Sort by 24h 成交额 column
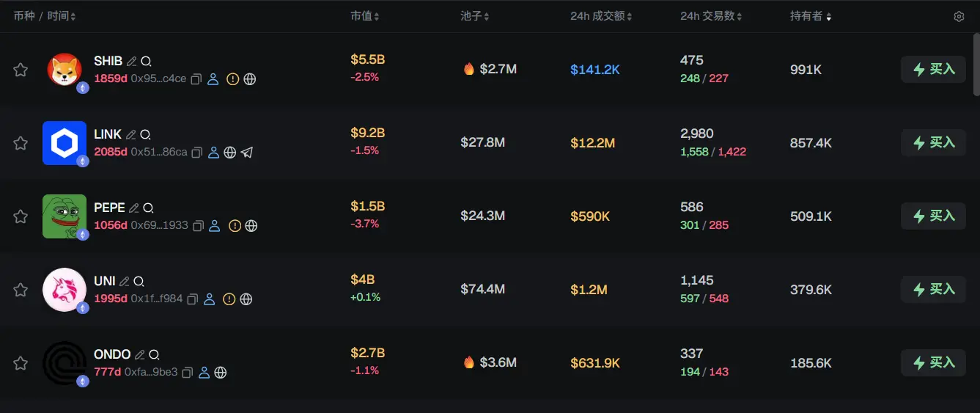The height and width of the screenshot is (413, 980). coord(601,16)
